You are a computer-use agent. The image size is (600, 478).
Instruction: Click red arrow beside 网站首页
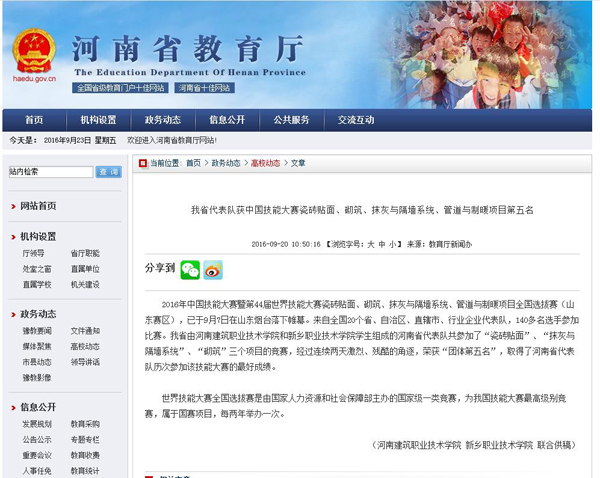click(x=12, y=206)
